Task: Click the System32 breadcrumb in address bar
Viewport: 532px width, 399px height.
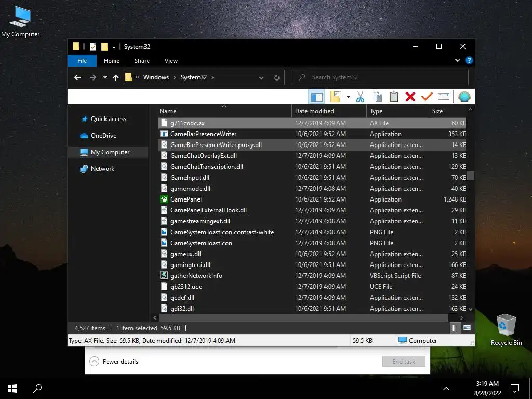Action: point(193,77)
